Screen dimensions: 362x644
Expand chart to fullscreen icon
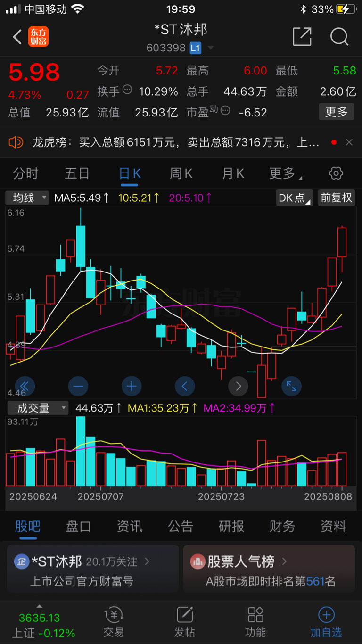[291, 387]
